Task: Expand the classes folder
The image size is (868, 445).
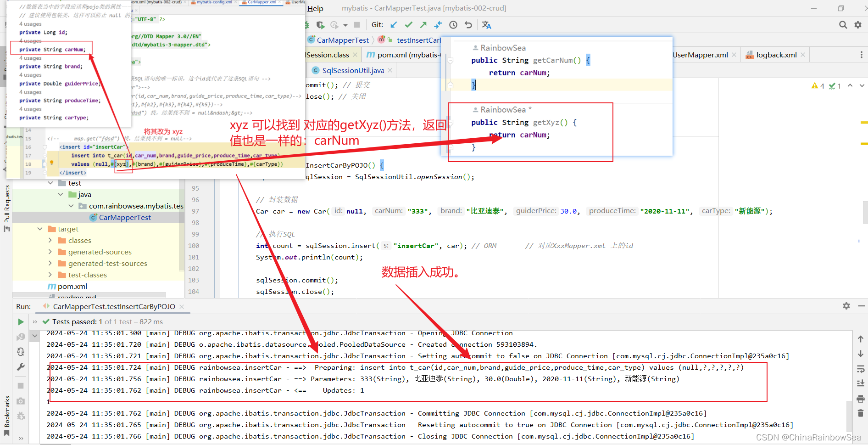Action: (50, 240)
